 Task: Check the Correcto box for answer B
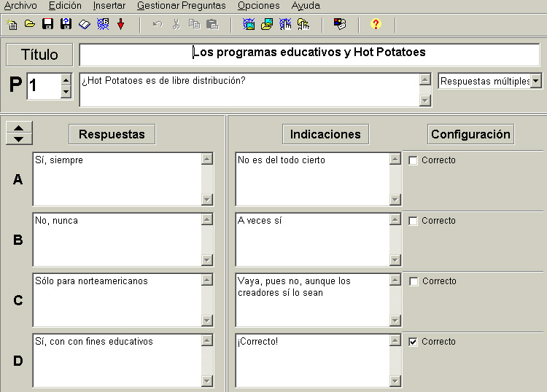pos(414,221)
